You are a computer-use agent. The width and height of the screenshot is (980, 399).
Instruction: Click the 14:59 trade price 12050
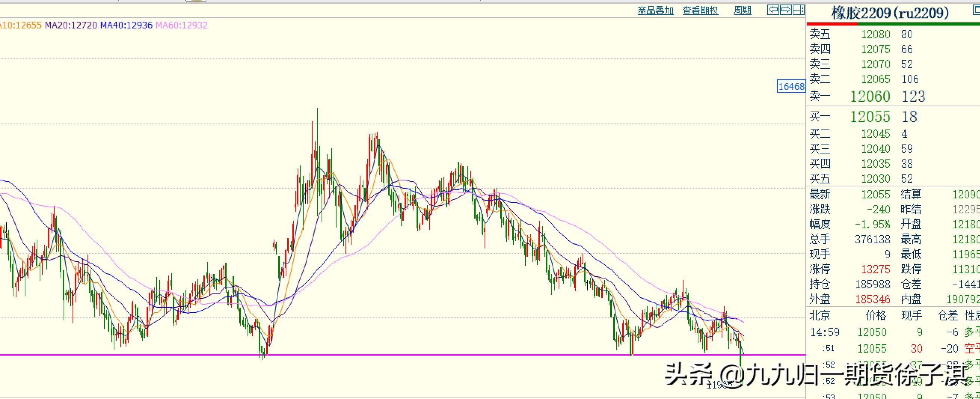pyautogui.click(x=872, y=332)
